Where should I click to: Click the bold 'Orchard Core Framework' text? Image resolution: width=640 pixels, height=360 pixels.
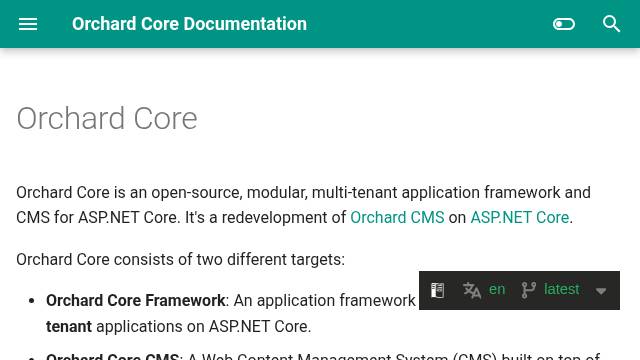[136, 301]
